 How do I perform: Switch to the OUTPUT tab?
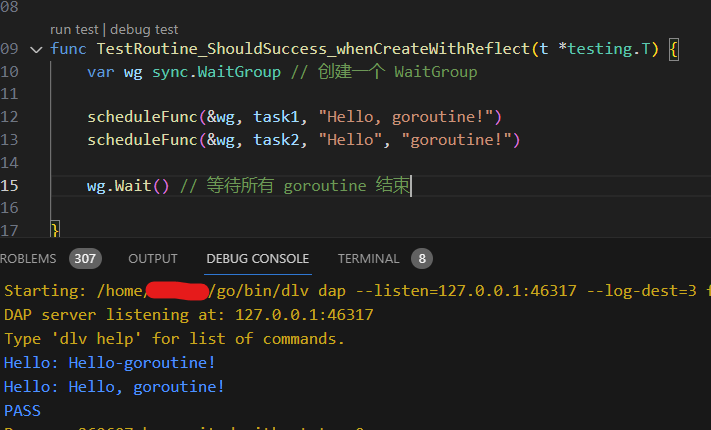click(153, 259)
